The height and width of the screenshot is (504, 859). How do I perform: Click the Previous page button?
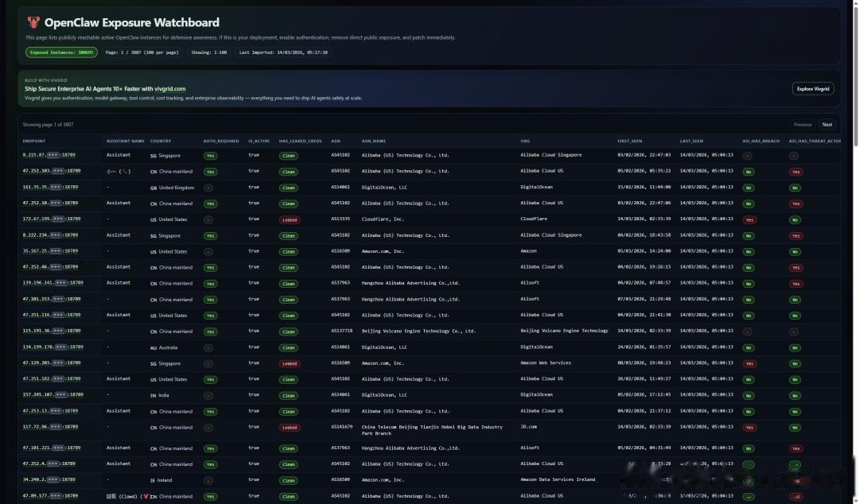[802, 125]
